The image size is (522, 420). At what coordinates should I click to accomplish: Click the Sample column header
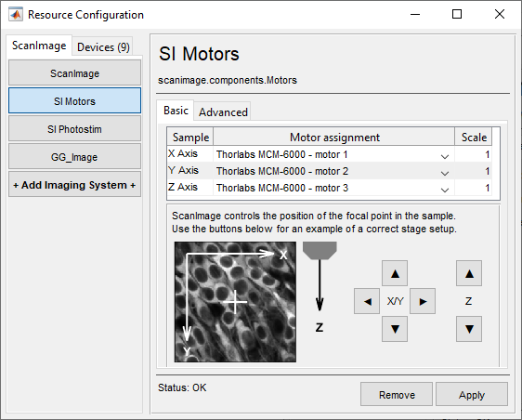click(x=190, y=138)
